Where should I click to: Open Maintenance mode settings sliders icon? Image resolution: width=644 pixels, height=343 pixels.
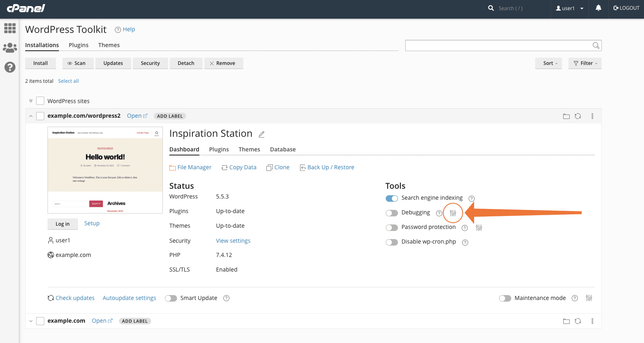(x=589, y=298)
